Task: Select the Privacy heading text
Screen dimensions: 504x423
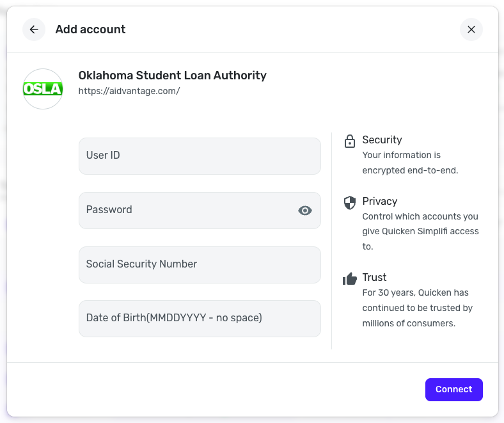Action: tap(380, 201)
